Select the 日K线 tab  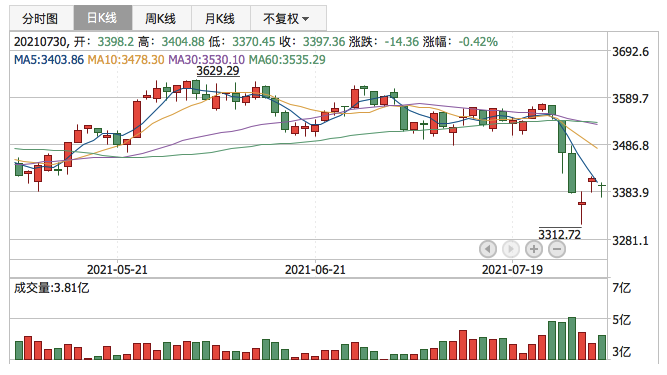click(x=103, y=18)
